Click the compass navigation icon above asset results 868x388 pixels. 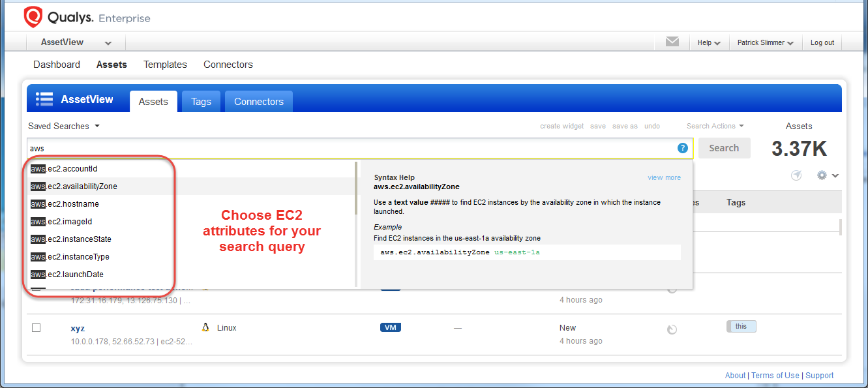click(x=796, y=175)
